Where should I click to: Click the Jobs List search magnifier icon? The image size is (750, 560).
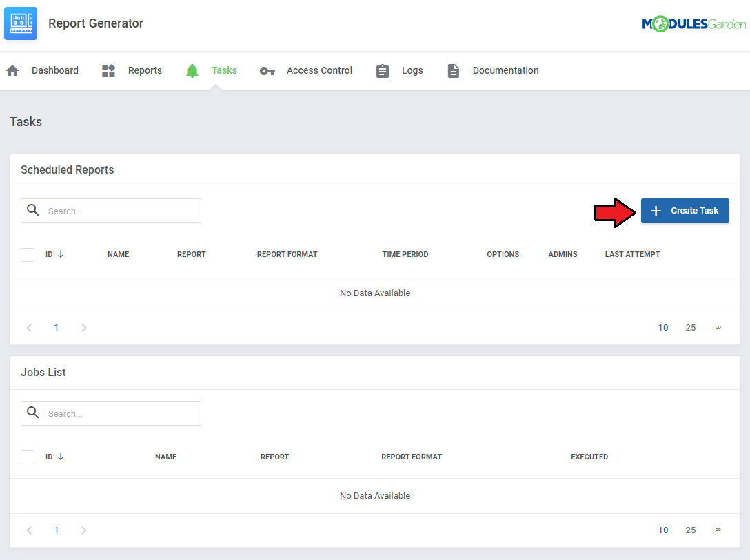point(33,413)
